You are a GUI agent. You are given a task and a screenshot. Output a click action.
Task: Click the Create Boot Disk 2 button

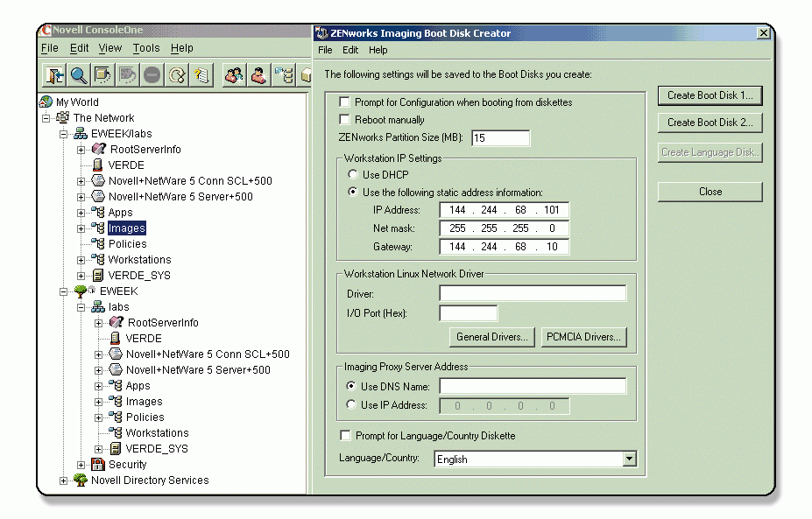tap(710, 123)
